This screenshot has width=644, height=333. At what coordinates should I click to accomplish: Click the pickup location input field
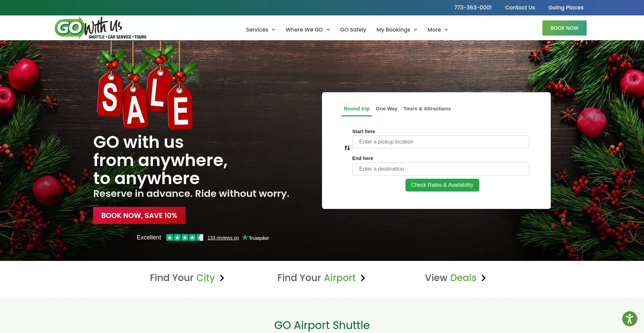click(x=440, y=142)
